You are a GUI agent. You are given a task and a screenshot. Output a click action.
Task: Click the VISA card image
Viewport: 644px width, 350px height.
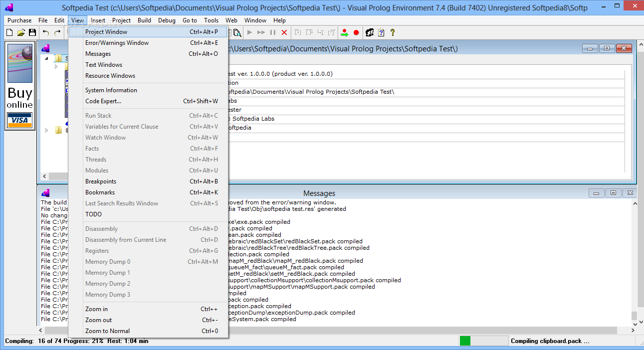coord(20,120)
